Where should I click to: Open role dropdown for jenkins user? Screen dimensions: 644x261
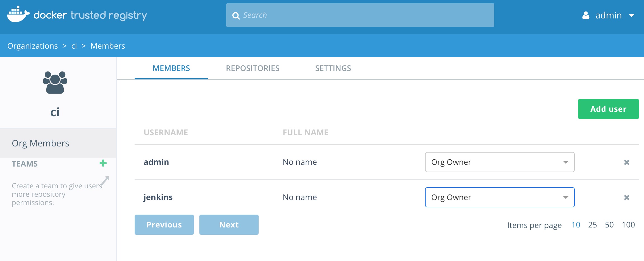pos(500,197)
